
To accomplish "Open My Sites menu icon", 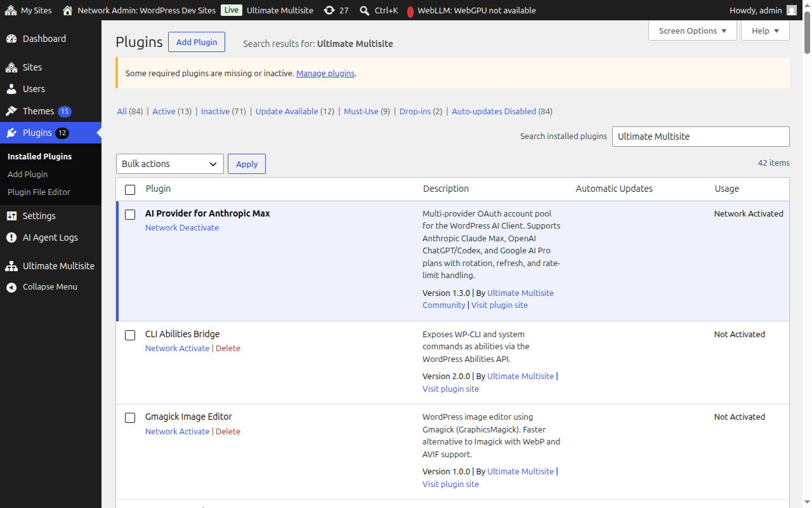I will coord(11,10).
